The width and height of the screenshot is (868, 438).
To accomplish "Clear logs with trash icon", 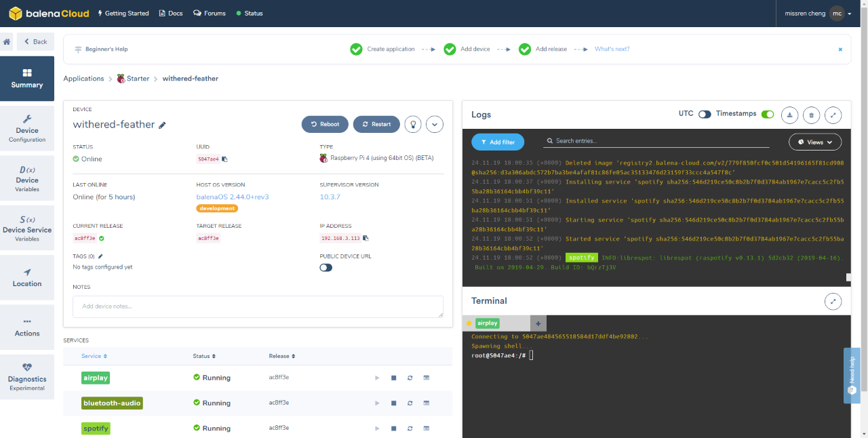I will 811,115.
